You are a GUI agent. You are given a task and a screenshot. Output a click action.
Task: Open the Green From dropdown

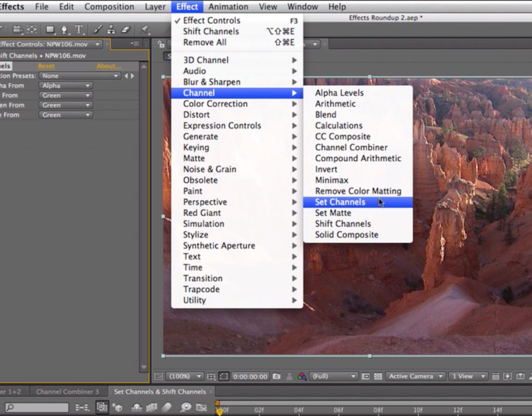66,105
